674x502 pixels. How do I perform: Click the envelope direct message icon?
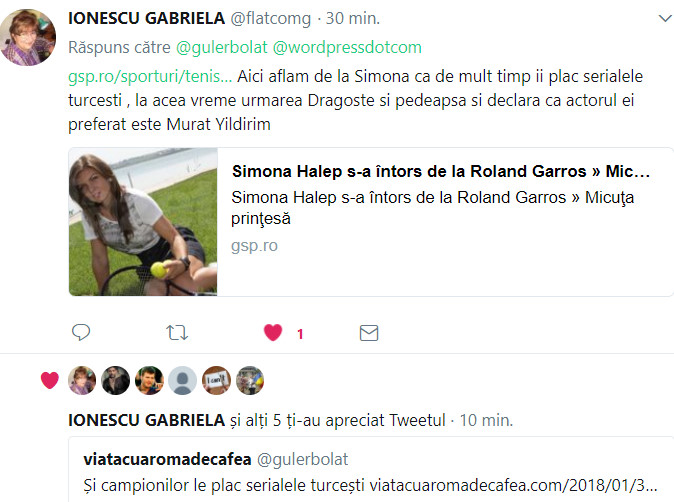369,333
